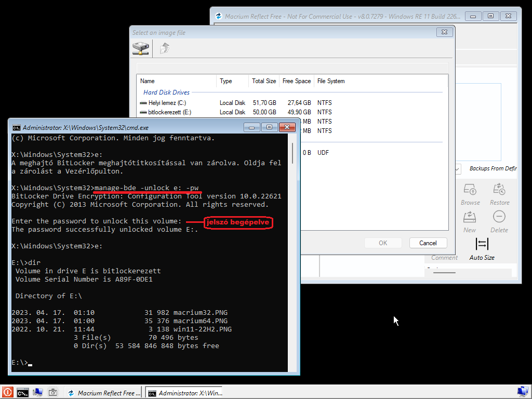Minimize the Macrium Reflect window

pyautogui.click(x=473, y=16)
